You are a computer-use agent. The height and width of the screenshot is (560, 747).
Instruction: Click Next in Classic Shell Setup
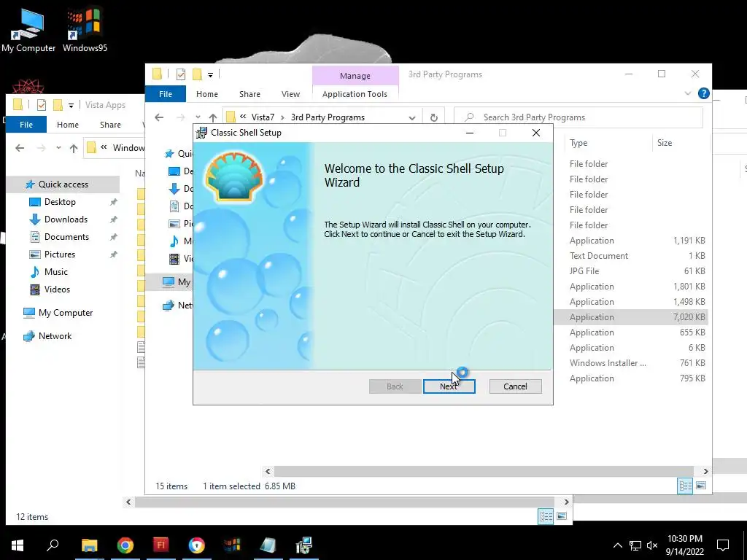point(449,386)
